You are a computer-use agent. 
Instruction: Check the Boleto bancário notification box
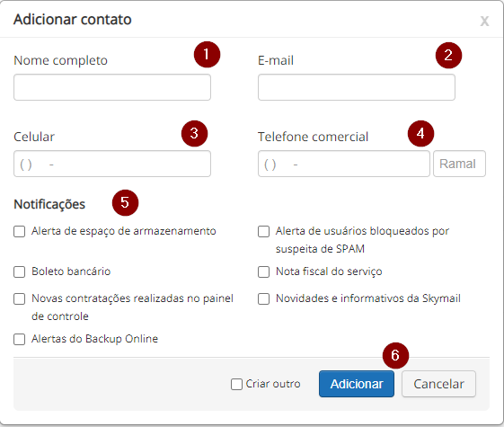[x=19, y=271]
